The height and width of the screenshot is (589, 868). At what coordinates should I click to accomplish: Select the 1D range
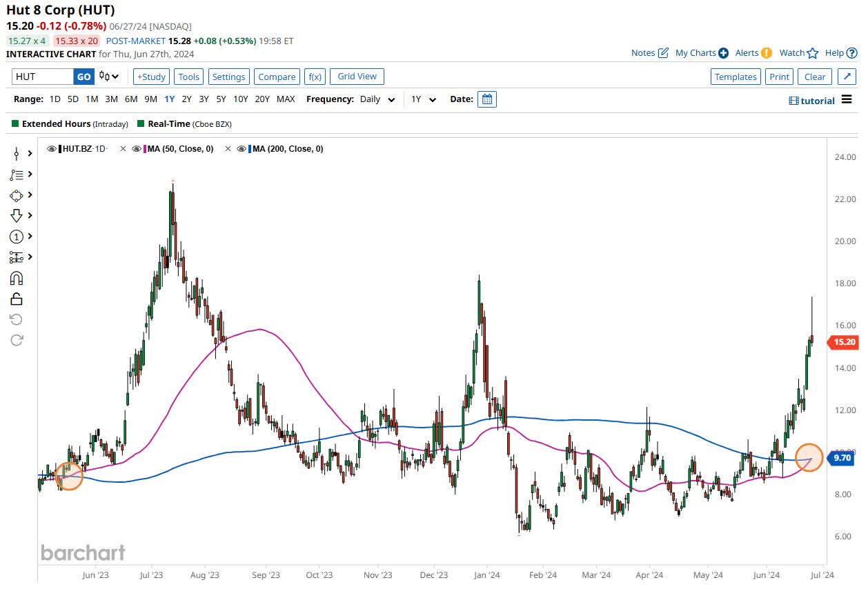point(55,99)
